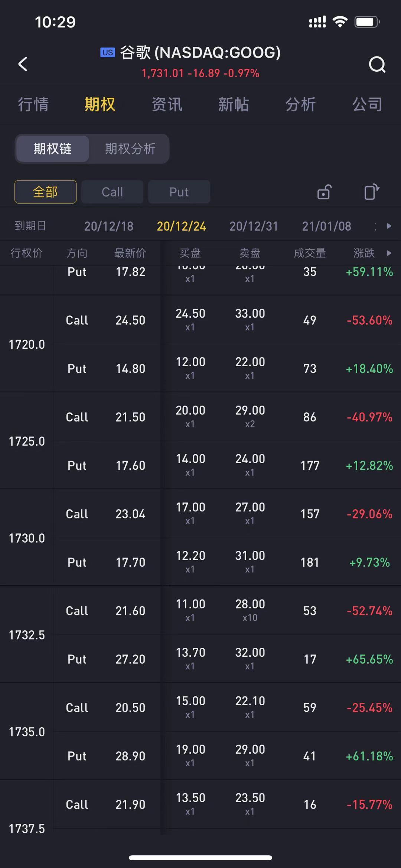401x868 pixels.
Task: Open the 1725.0 Put option row
Action: [x=227, y=465]
